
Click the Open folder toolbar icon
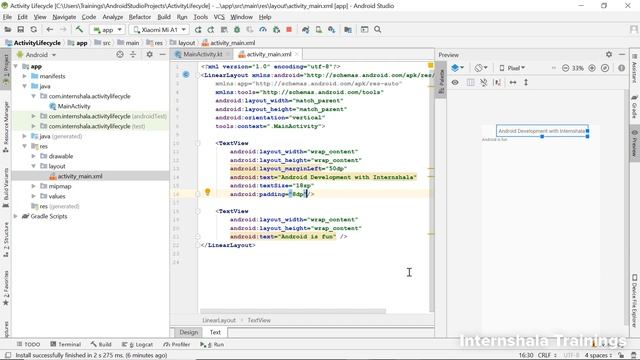point(7,29)
